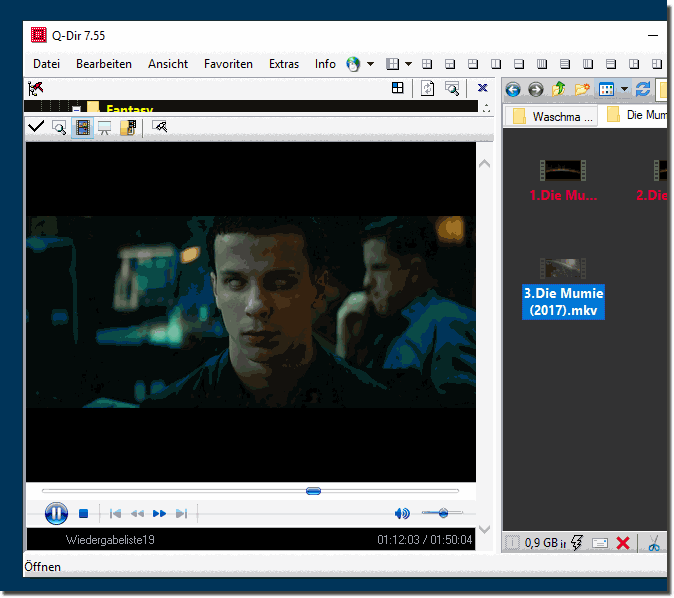Switch to two stacked panes layout

(519, 64)
